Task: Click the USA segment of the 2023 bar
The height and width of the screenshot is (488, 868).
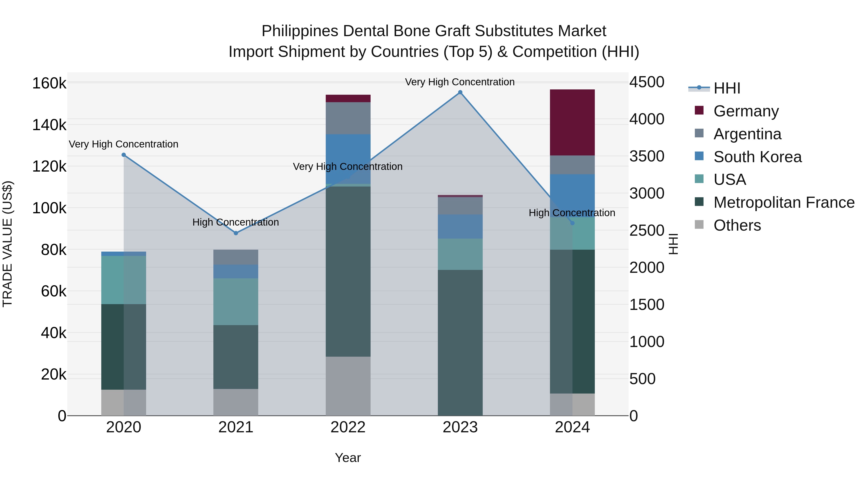Action: click(x=460, y=254)
